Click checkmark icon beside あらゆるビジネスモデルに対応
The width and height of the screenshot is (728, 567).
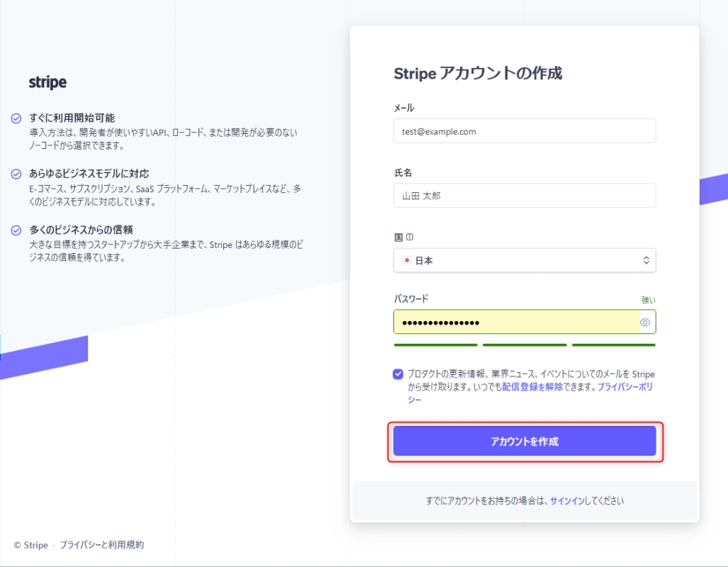[x=16, y=174]
